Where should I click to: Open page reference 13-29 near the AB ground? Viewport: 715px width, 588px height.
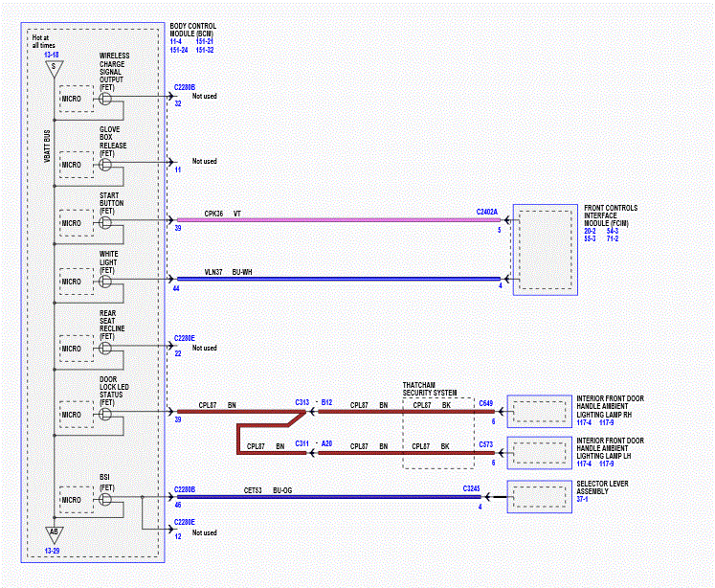(52, 550)
